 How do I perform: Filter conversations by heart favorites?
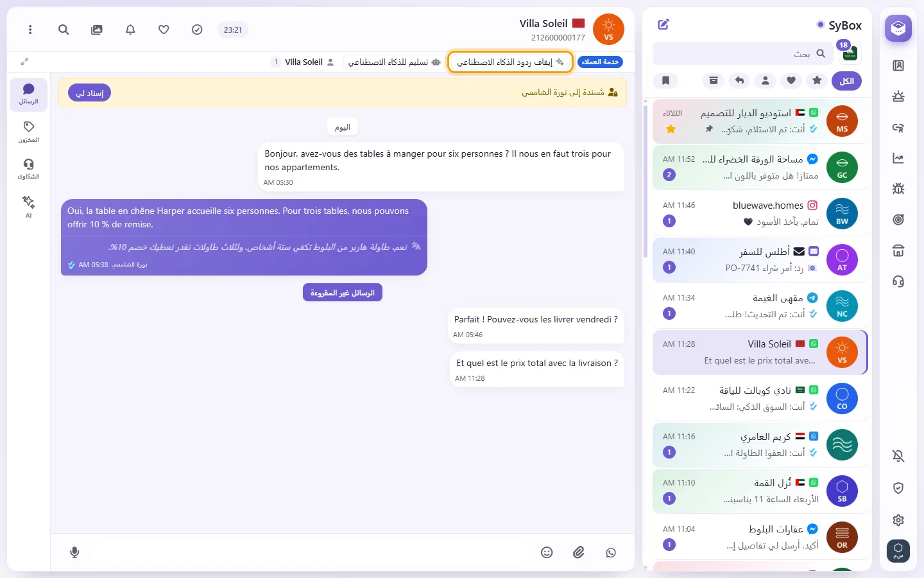[791, 81]
